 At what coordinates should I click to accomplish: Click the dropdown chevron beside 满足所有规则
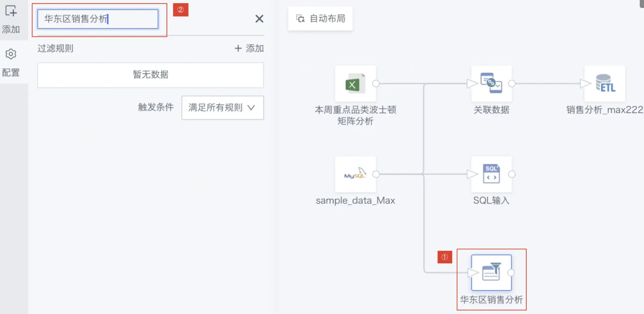click(x=251, y=108)
